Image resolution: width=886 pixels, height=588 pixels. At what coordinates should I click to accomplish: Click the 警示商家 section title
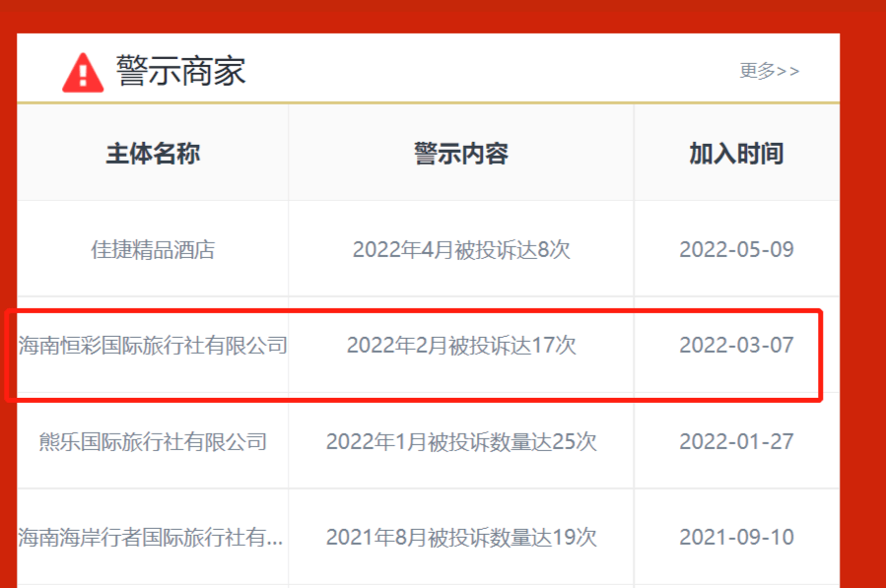180,71
